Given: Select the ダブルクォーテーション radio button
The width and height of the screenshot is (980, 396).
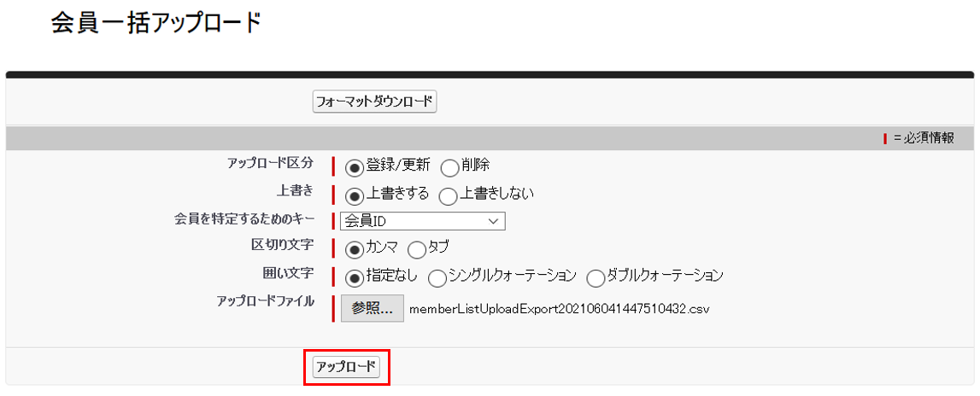Looking at the screenshot, I should 596,277.
